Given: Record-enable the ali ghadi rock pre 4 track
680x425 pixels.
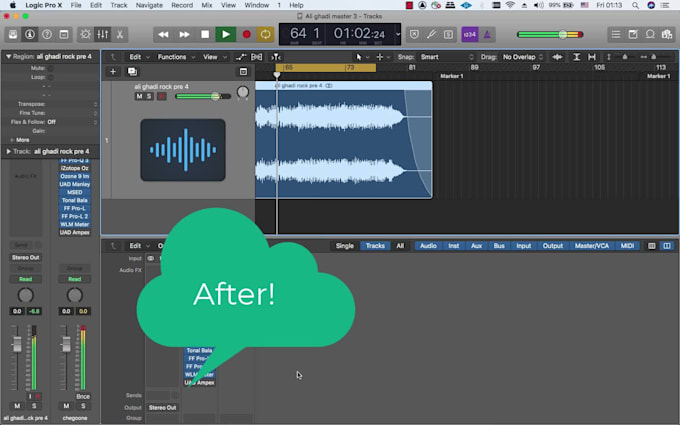Looking at the screenshot, I should [161, 96].
